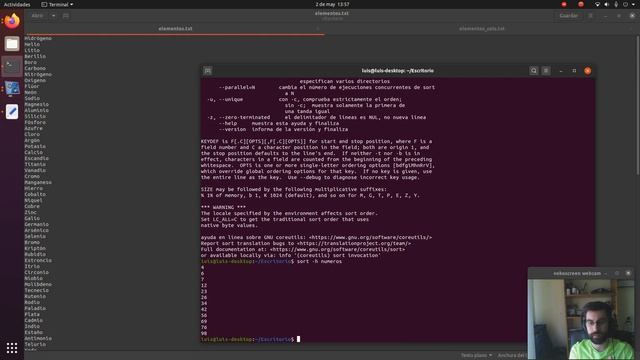Click the Abrir button in gedit
Screen dimensions: 640x360
37,16
